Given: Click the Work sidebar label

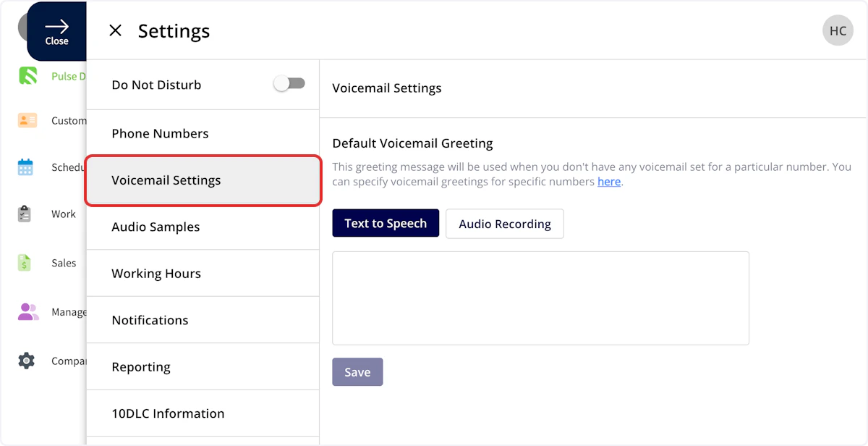Looking at the screenshot, I should coord(64,214).
